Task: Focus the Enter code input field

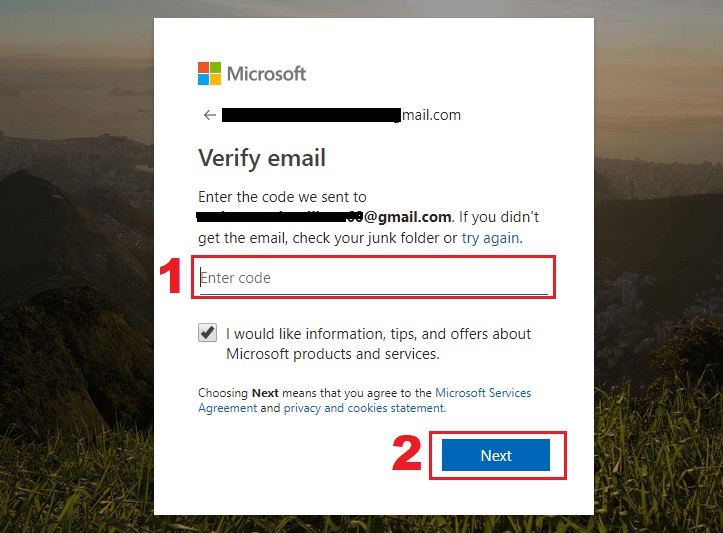Action: pos(374,278)
